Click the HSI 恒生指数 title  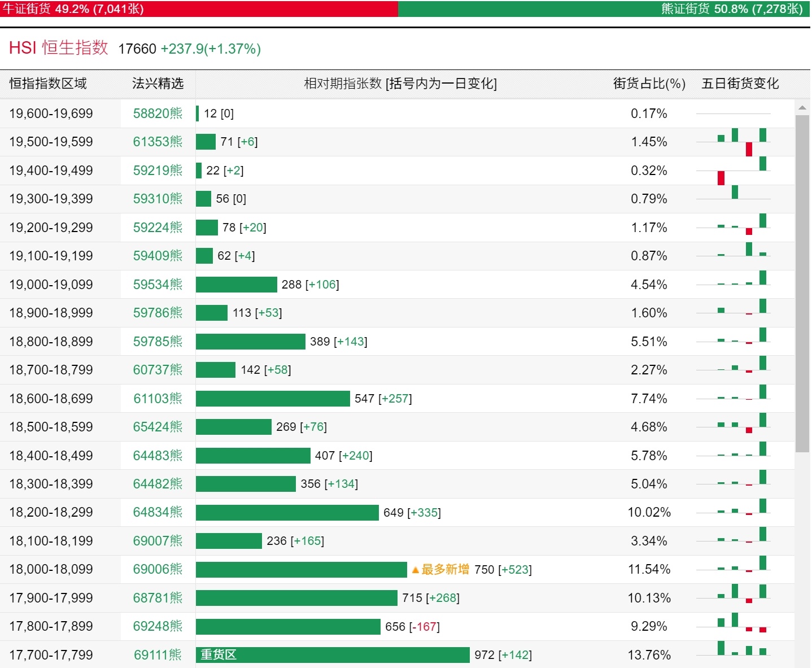tap(59, 48)
